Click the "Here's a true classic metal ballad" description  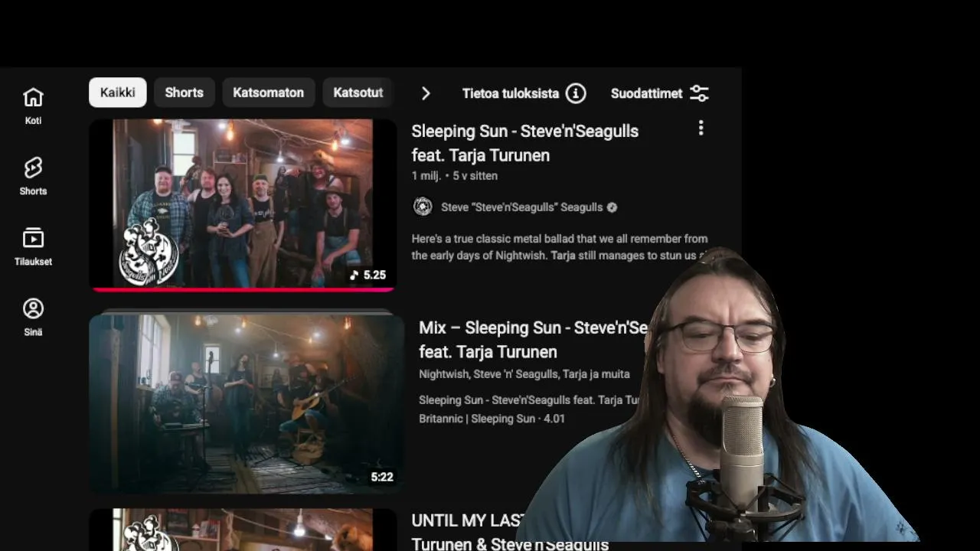pos(560,247)
